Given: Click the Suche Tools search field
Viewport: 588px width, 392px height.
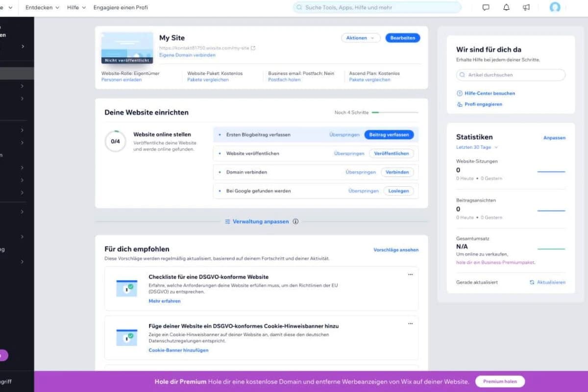Looking at the screenshot, I should pos(377,7).
